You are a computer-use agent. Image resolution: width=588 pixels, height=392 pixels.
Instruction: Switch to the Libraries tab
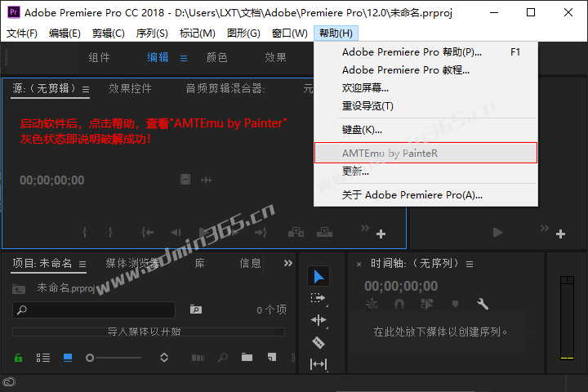200,263
